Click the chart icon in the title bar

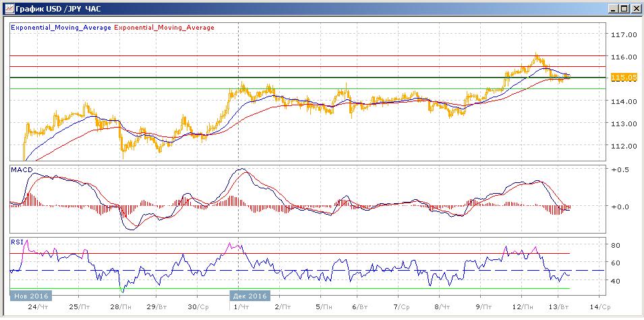click(x=7, y=8)
